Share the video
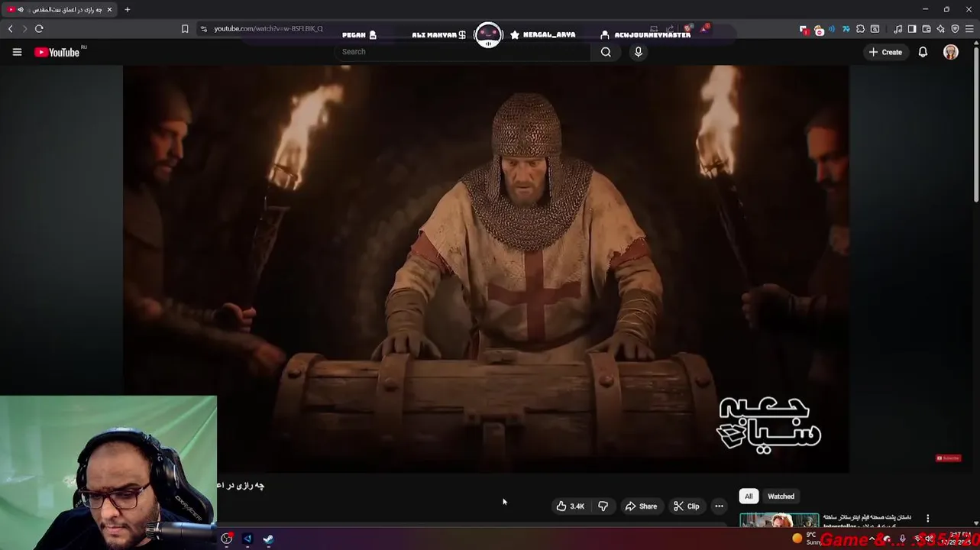 tap(641, 506)
